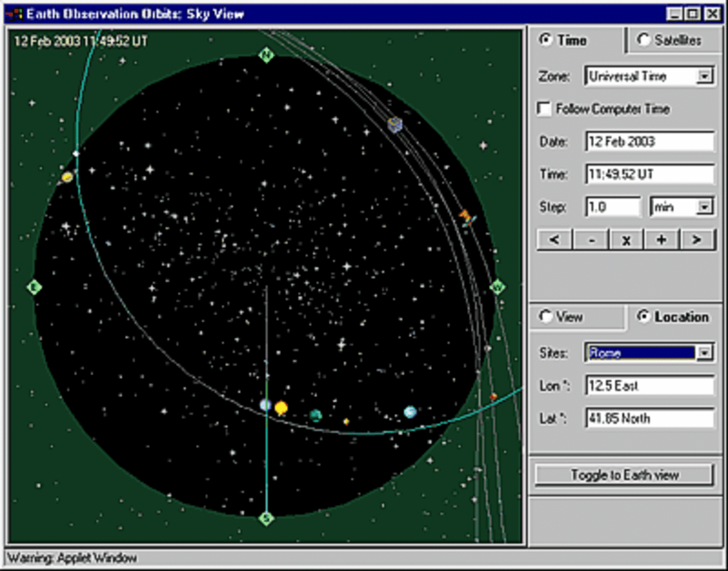Screen dimensions: 728x571
Task: Maximize the Sky View window
Action: 693,14
